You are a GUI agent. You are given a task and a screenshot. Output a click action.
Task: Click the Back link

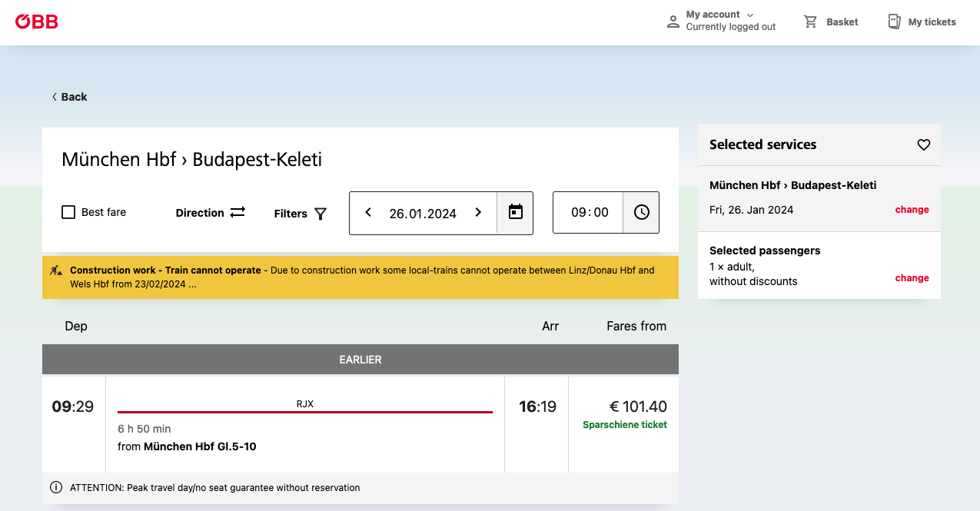coord(69,97)
